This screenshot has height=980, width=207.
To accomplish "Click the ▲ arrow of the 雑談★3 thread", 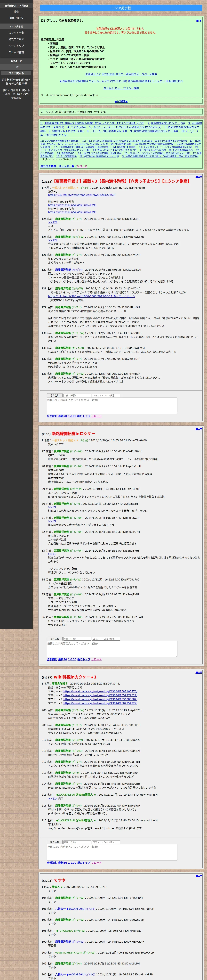I will click(x=199, y=177).
